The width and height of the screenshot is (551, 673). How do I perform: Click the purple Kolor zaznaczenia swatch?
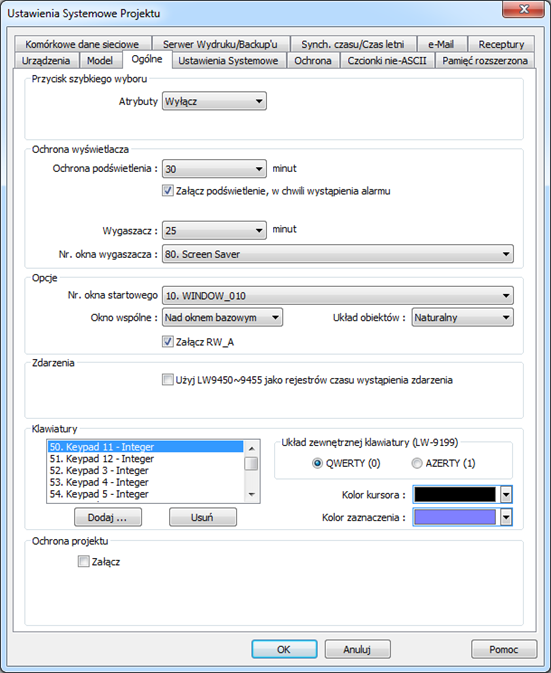455,517
